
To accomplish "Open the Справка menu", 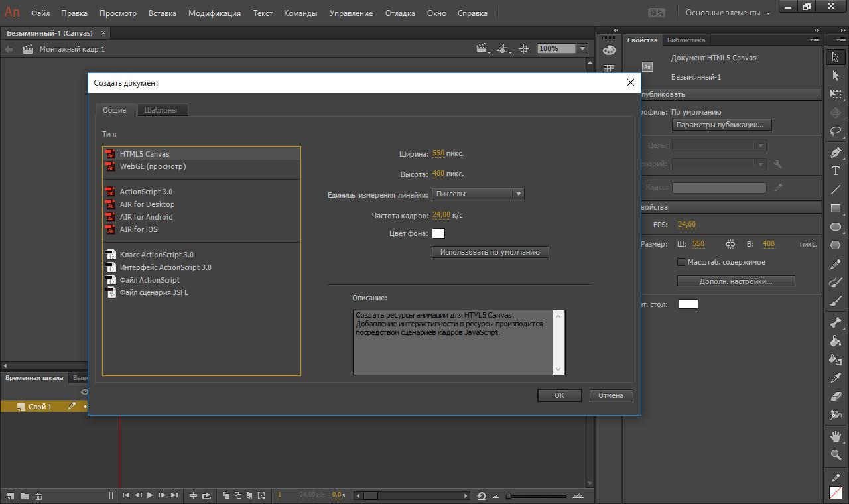I will [x=472, y=13].
